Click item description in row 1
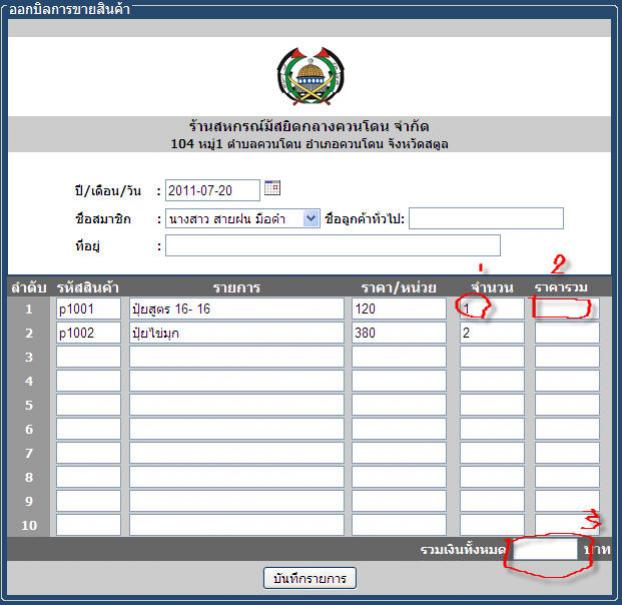 [236, 309]
